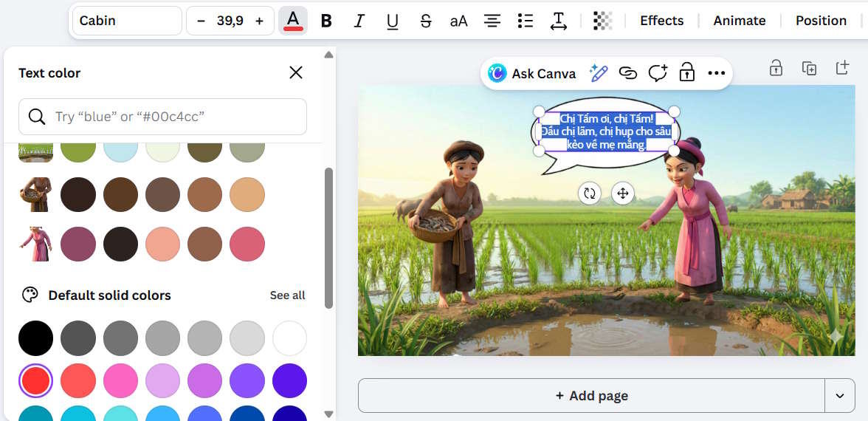The image size is (868, 421).
Task: Toggle italic text formatting
Action: click(x=359, y=21)
